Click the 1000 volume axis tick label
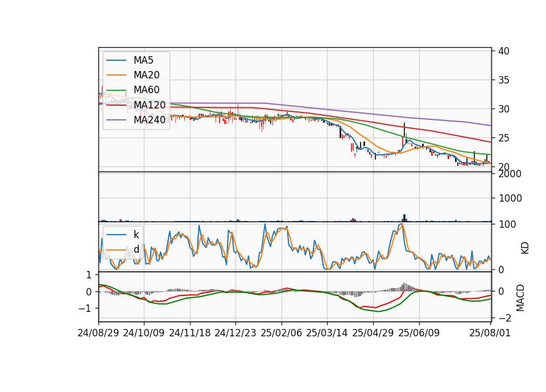546x392 pixels. (x=510, y=198)
